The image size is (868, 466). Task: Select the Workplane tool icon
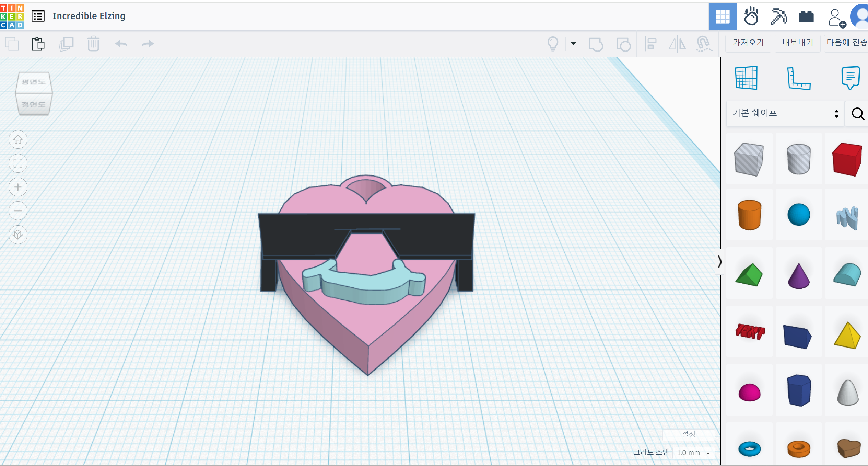(x=746, y=78)
